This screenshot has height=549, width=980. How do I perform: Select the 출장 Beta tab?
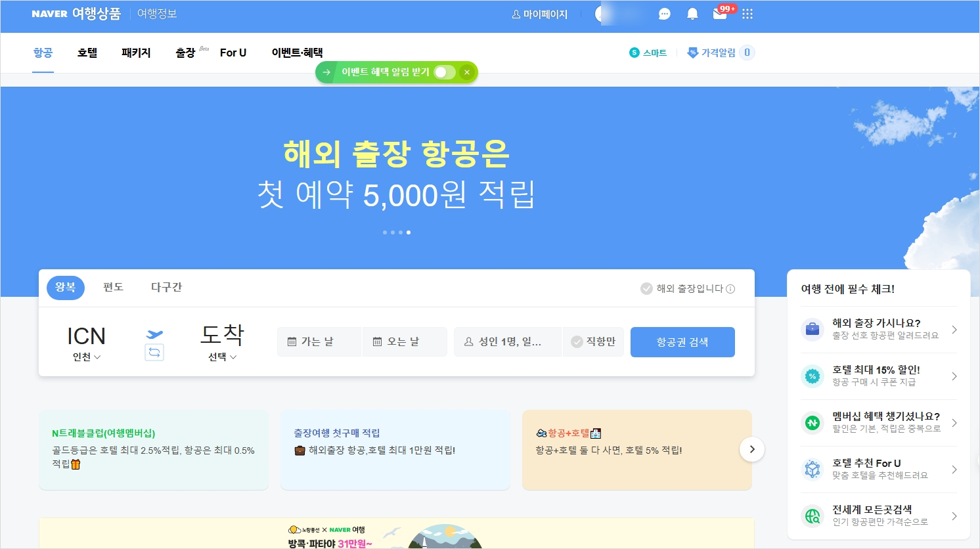tap(192, 53)
